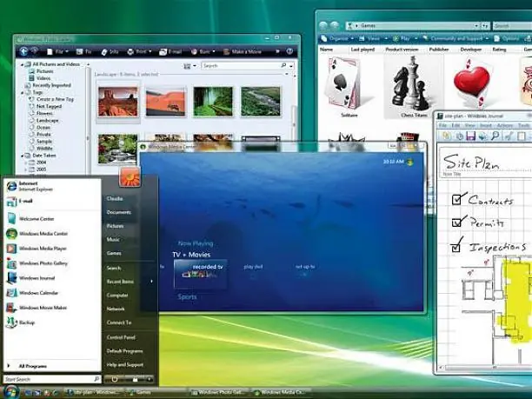
Task: Open the Burn dropdown in Photo Gallery
Action: pyautogui.click(x=203, y=51)
